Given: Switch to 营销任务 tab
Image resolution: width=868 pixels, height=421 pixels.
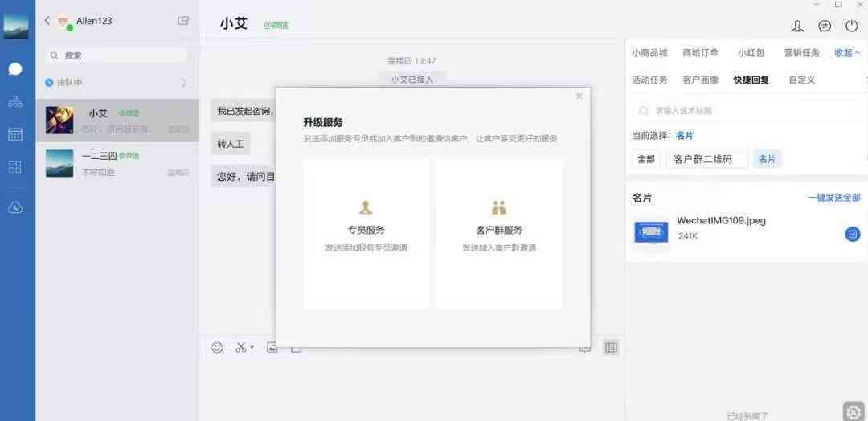Looking at the screenshot, I should [x=801, y=53].
